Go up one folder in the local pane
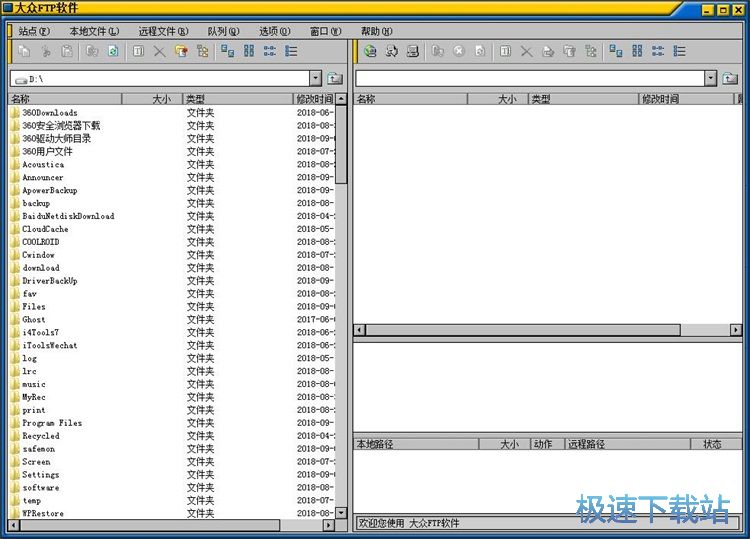The width and height of the screenshot is (750, 539). click(335, 78)
